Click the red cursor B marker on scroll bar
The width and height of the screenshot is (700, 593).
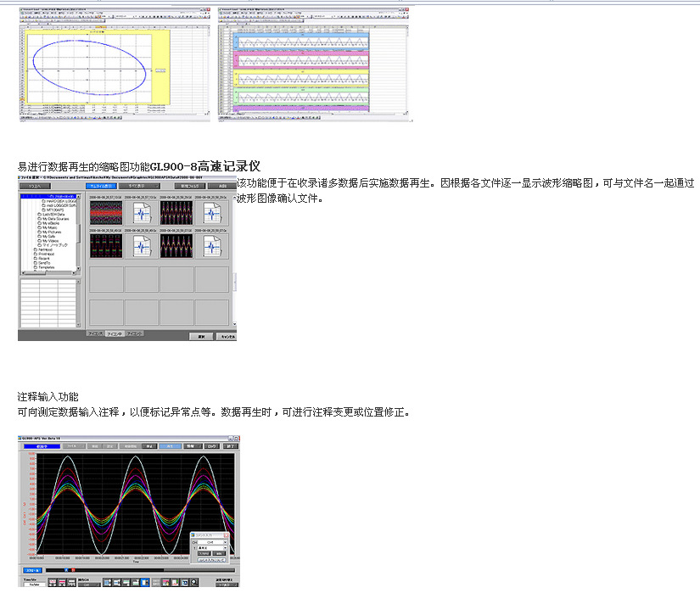pyautogui.click(x=73, y=570)
